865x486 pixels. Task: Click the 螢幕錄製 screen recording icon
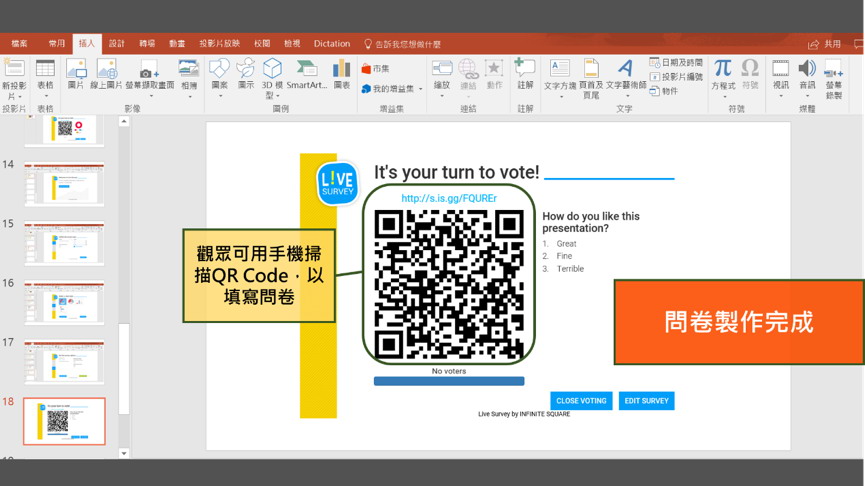pos(834,70)
